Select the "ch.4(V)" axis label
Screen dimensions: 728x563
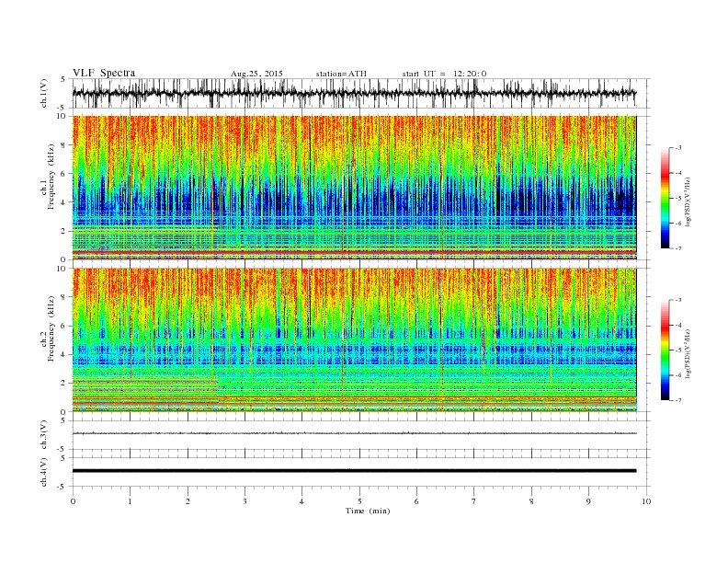tap(44, 472)
